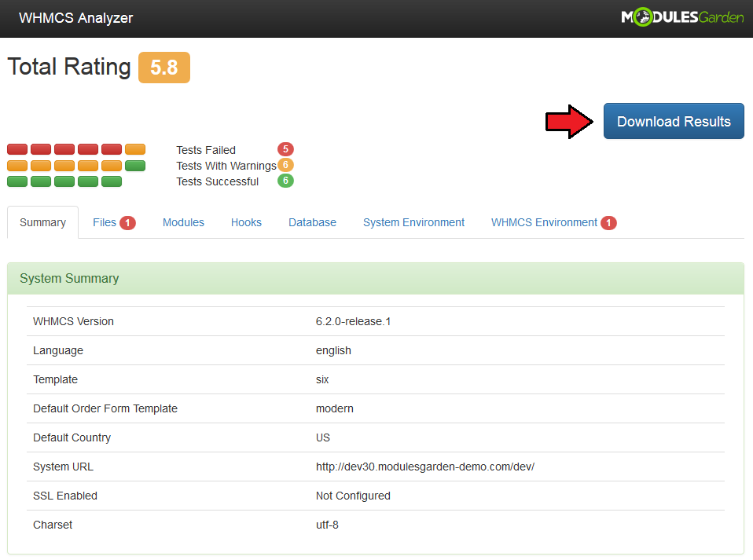The width and height of the screenshot is (753, 560).
Task: Click the Tests With Warnings count badge
Action: tap(286, 165)
